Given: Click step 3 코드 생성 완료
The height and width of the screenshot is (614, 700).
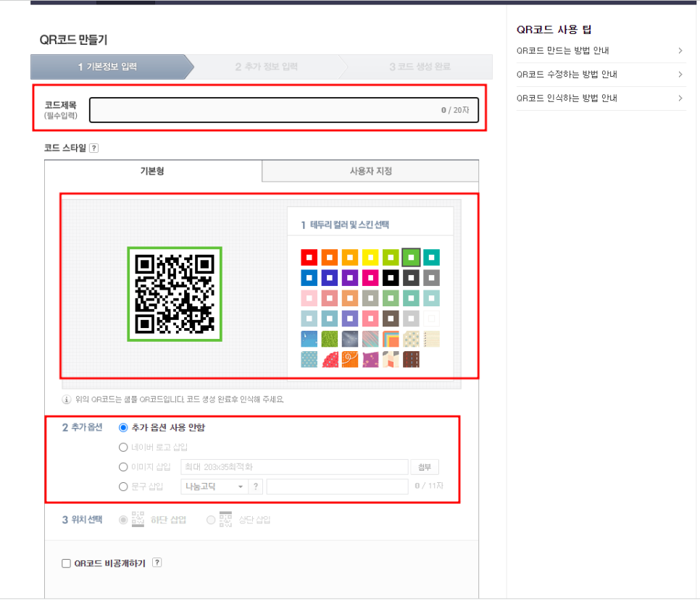Looking at the screenshot, I should pos(420,67).
